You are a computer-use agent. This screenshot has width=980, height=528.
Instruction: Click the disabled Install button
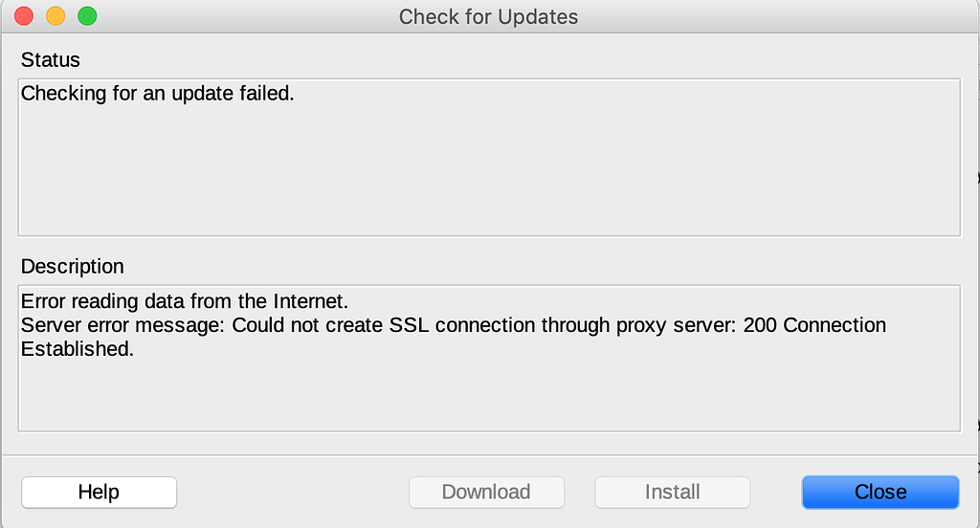coord(672,493)
